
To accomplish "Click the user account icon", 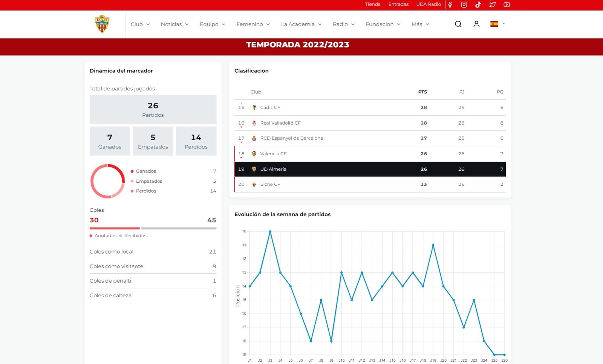I will 476,24.
